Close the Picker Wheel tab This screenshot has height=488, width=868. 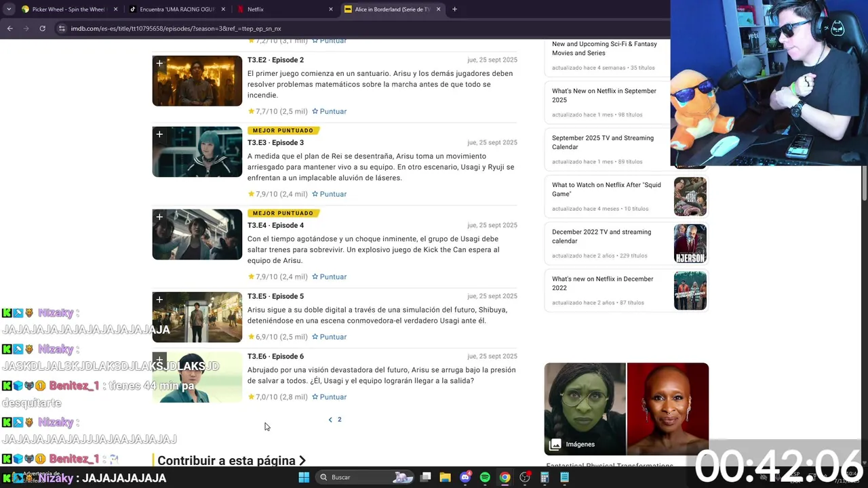point(115,9)
